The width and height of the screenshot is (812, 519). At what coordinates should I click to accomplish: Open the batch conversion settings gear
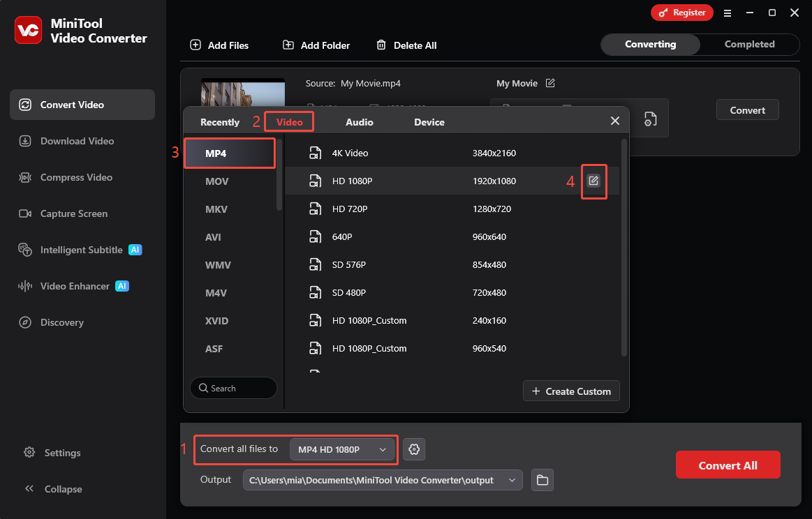(x=414, y=449)
